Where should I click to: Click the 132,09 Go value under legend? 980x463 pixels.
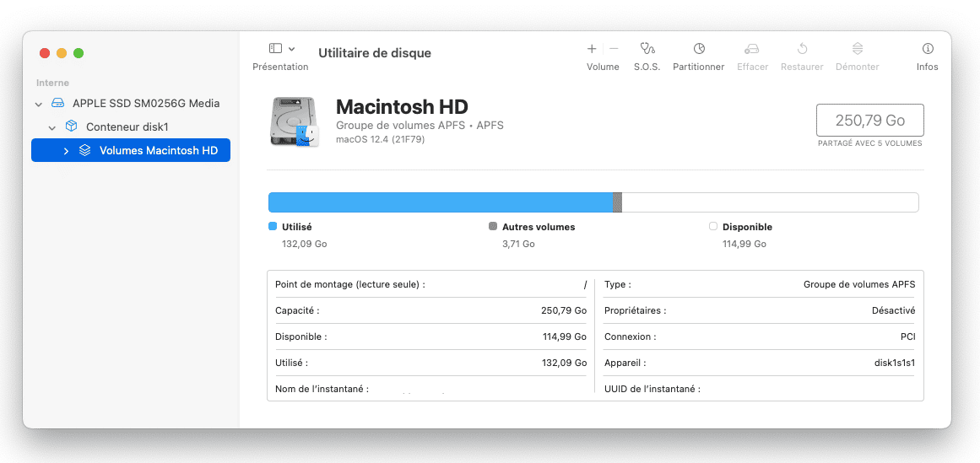pyautogui.click(x=305, y=244)
